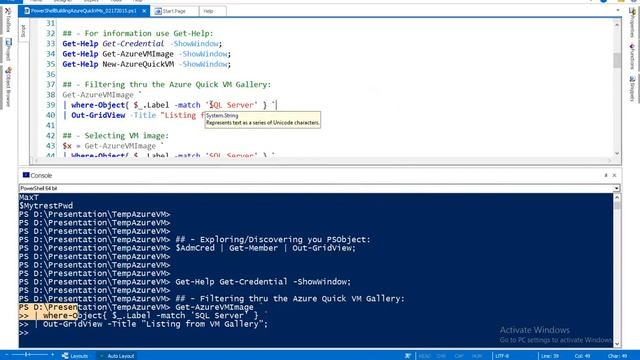Viewport: 640px width, 360px height.
Task: Click the console scroll up arrow
Action: 617,198
